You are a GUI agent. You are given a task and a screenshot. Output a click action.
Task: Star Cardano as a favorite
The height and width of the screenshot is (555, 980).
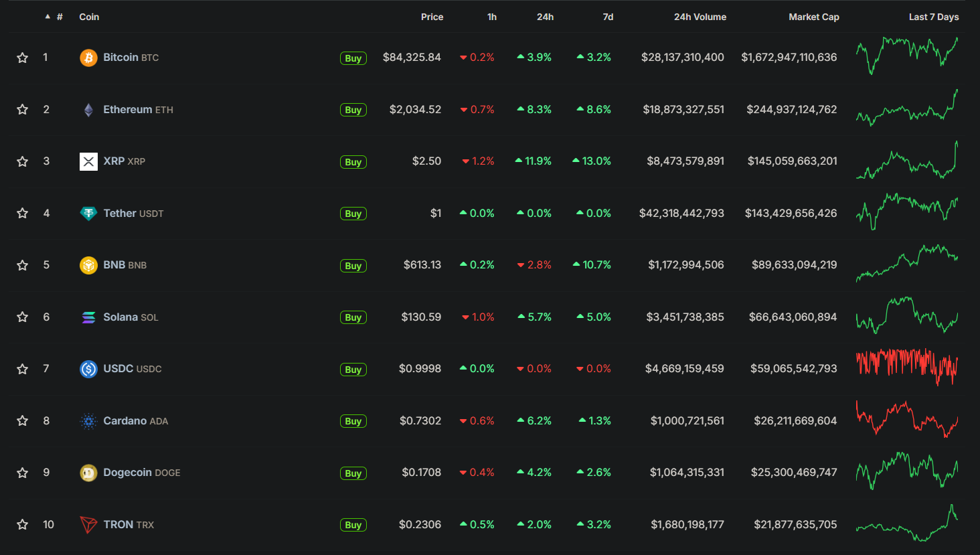[x=23, y=421]
